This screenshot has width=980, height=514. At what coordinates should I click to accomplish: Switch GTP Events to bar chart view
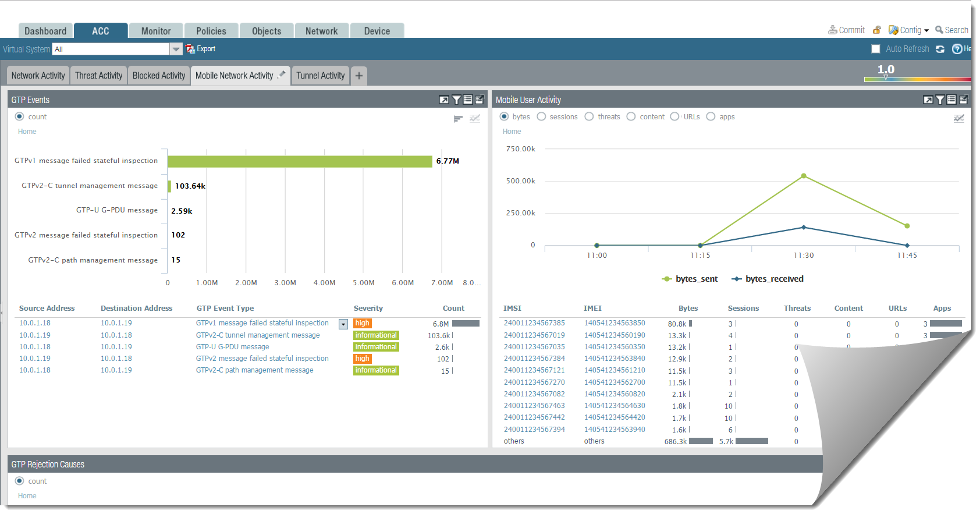tap(458, 119)
